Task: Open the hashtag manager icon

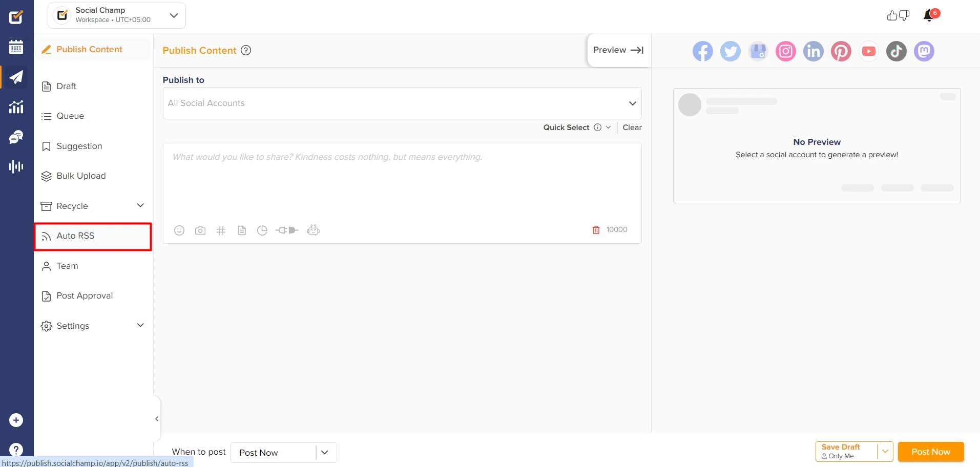Action: [x=221, y=230]
